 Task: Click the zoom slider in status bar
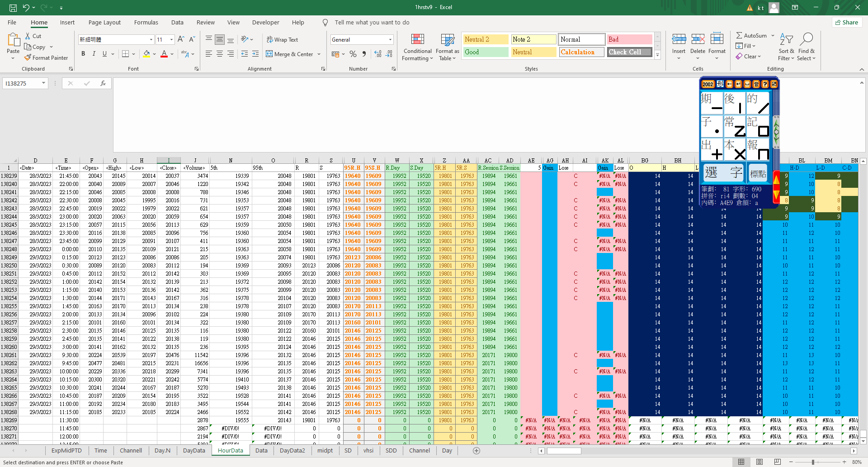pos(813,462)
